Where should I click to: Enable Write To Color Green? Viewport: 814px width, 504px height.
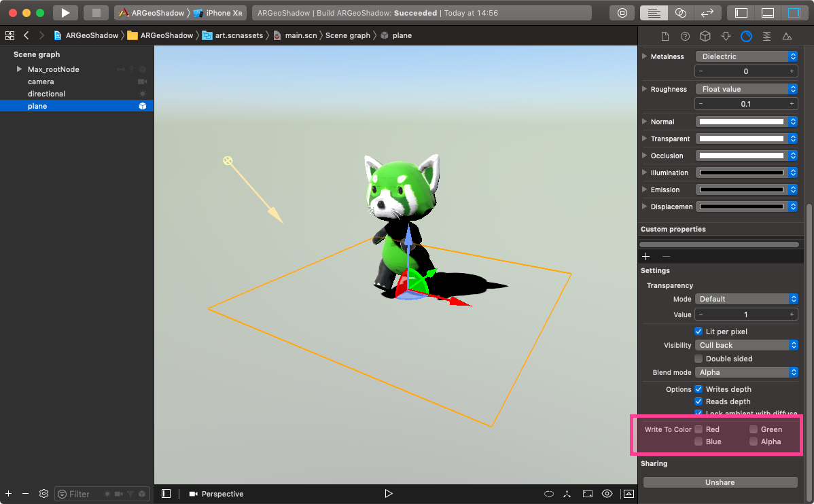click(754, 429)
